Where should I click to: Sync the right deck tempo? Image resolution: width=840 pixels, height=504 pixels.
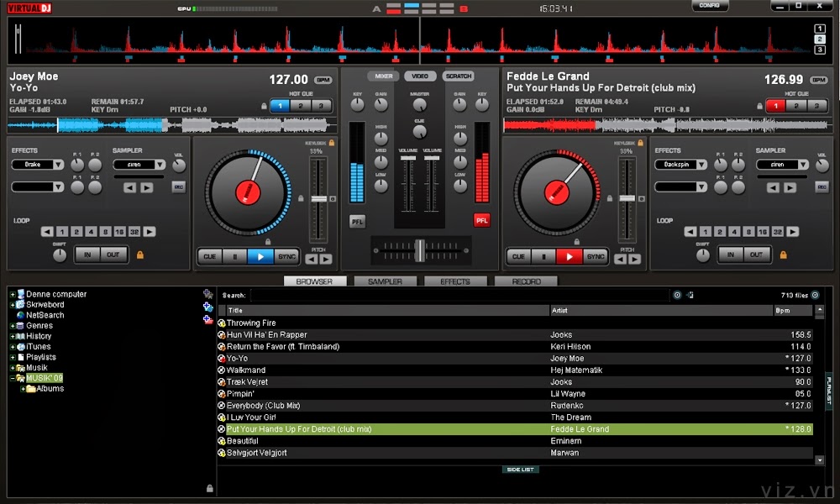(596, 256)
